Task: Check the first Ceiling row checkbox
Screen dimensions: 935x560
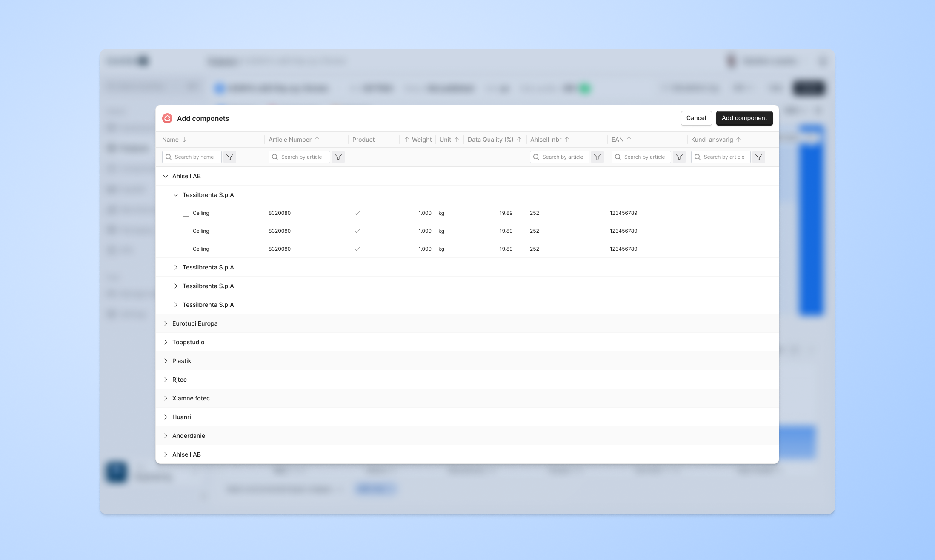Action: (186, 213)
